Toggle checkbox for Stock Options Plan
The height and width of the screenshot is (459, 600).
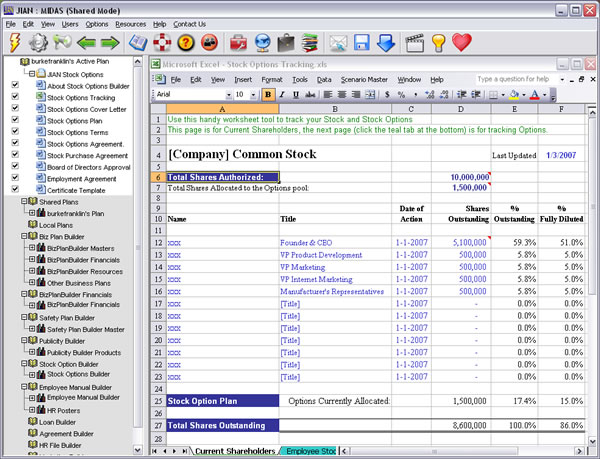click(15, 119)
